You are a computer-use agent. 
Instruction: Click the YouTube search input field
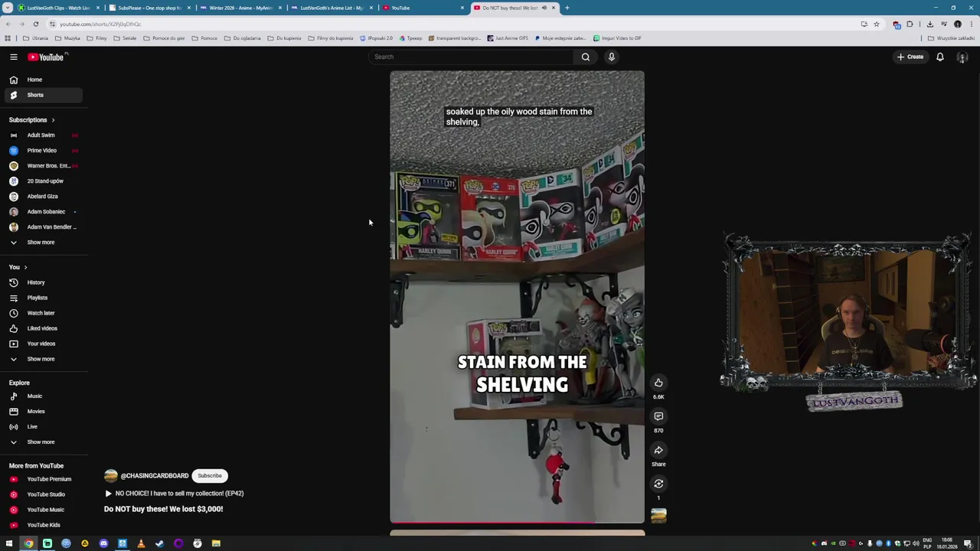coord(471,57)
